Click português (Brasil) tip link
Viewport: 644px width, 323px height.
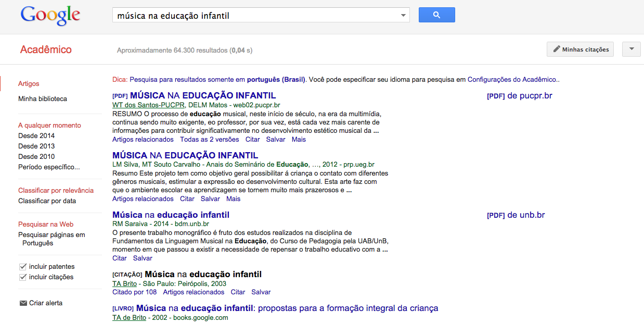[x=276, y=80]
